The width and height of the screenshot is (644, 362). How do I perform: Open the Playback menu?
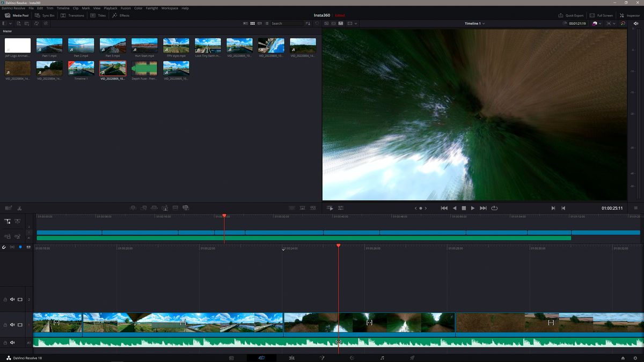click(x=110, y=8)
